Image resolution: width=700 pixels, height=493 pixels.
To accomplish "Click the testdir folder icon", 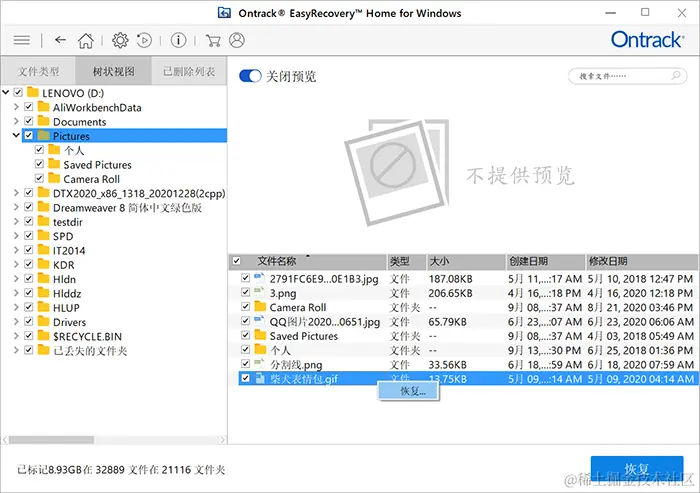I will pos(43,221).
